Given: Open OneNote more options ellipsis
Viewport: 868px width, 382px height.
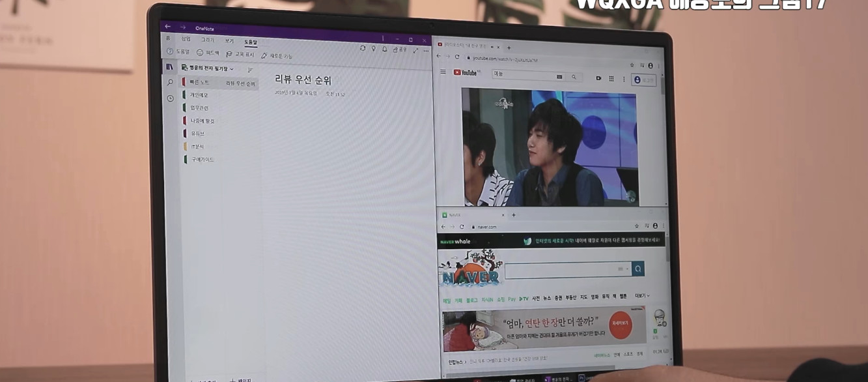Looking at the screenshot, I should coord(426,50).
